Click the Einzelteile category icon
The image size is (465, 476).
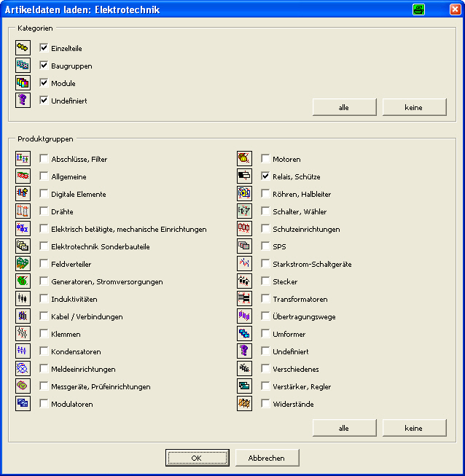(23, 47)
